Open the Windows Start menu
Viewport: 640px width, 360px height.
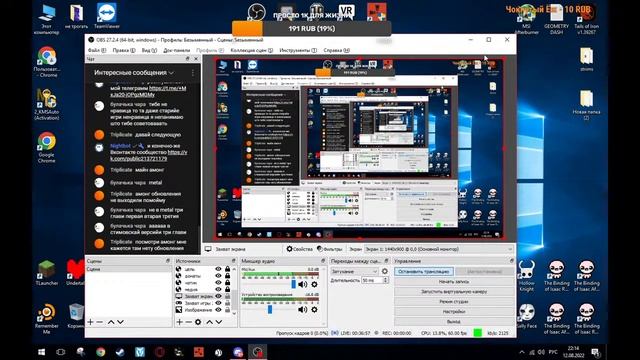click(42, 352)
